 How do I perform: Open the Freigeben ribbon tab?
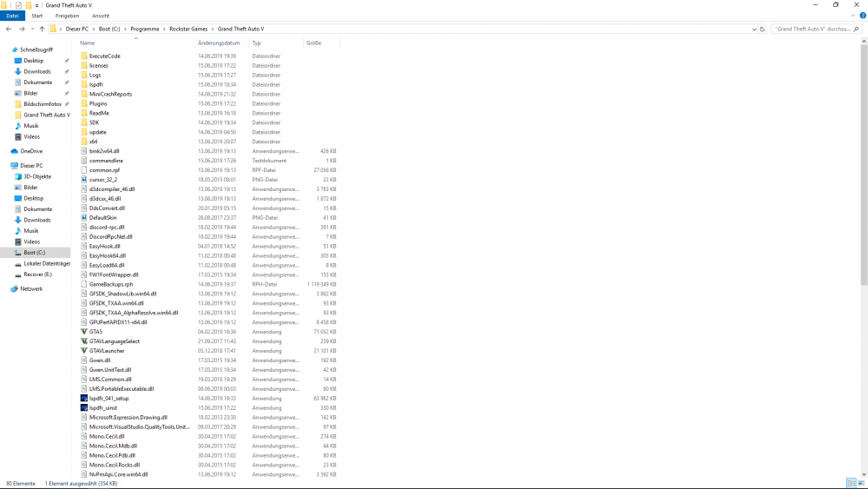coord(67,16)
